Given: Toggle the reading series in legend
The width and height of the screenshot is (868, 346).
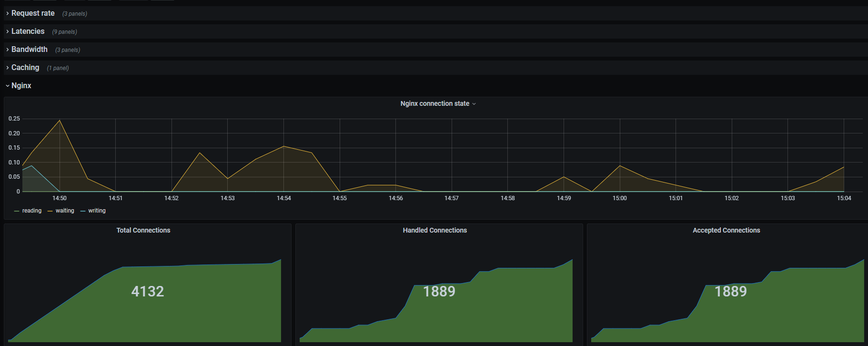Looking at the screenshot, I should (x=32, y=211).
